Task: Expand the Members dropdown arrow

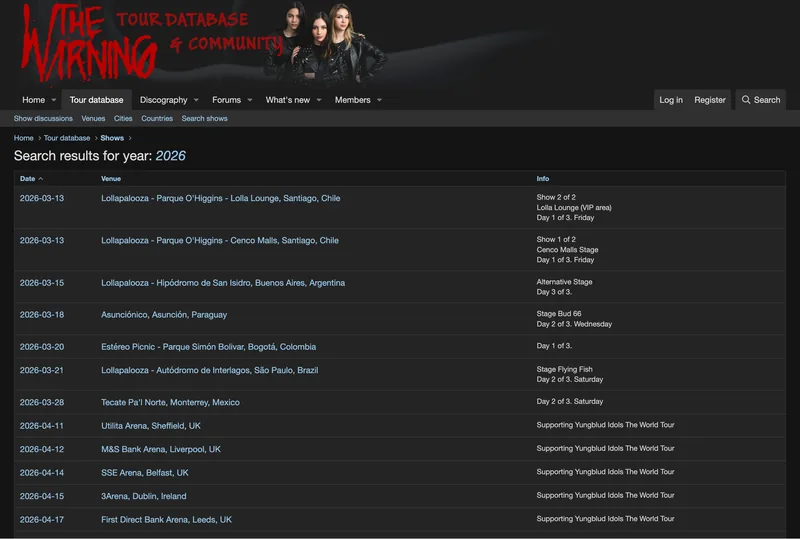Action: point(379,100)
